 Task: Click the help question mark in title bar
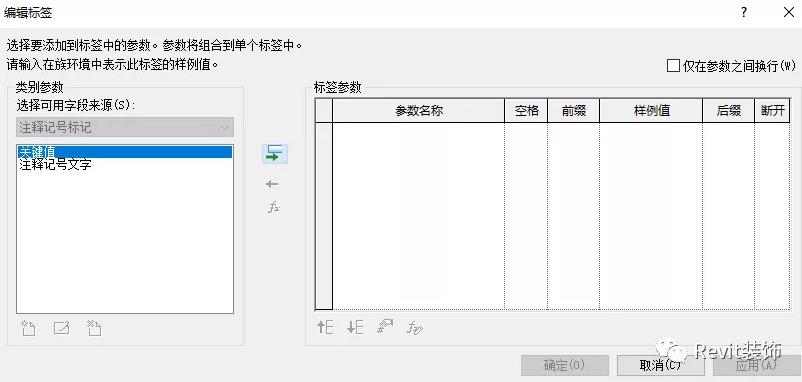tap(744, 13)
